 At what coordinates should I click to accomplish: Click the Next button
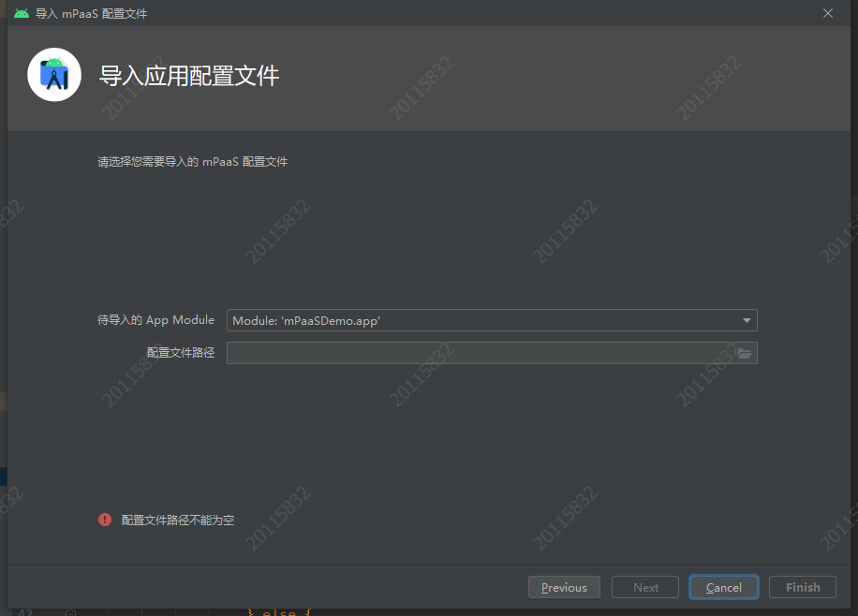(x=645, y=587)
